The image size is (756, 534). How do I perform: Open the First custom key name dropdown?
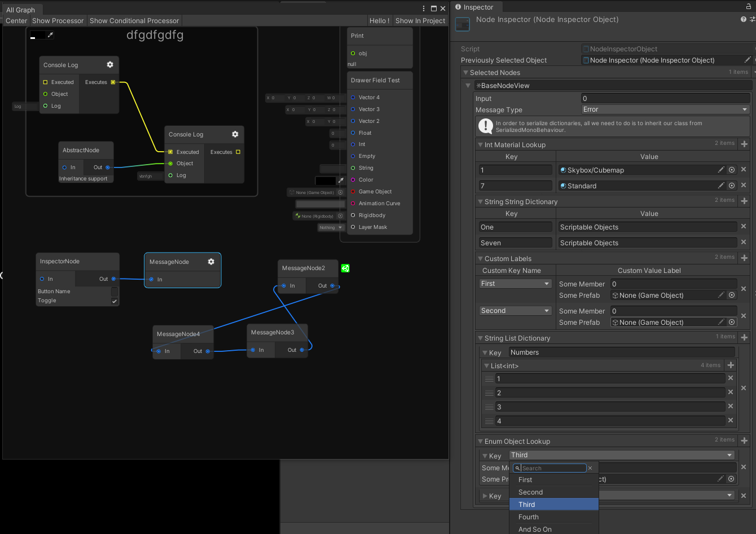[x=514, y=283]
